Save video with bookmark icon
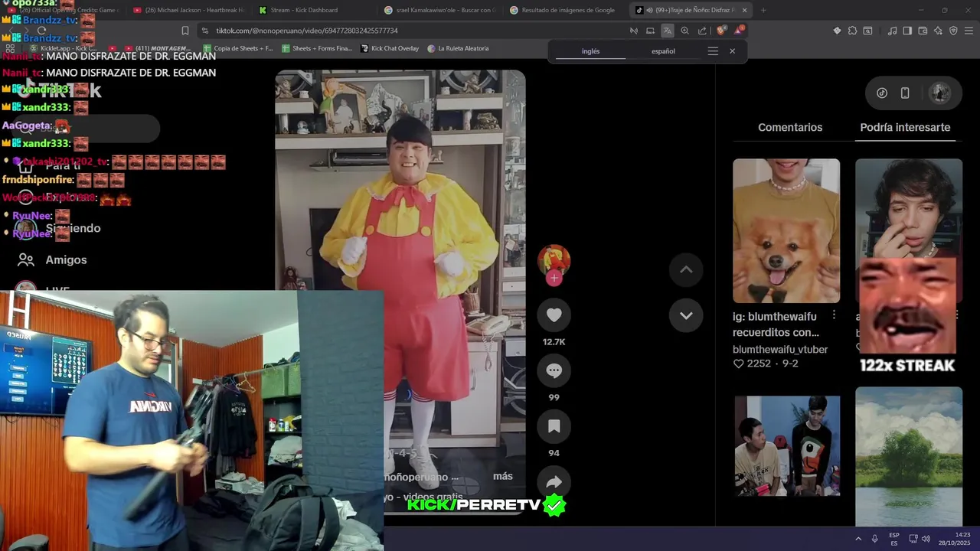Image resolution: width=980 pixels, height=551 pixels. point(554,426)
